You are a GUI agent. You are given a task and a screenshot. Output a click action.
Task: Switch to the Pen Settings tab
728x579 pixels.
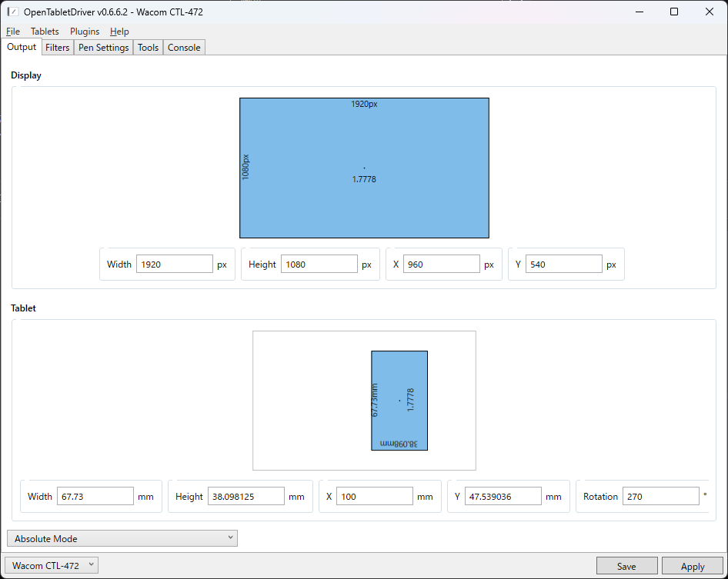tap(104, 48)
